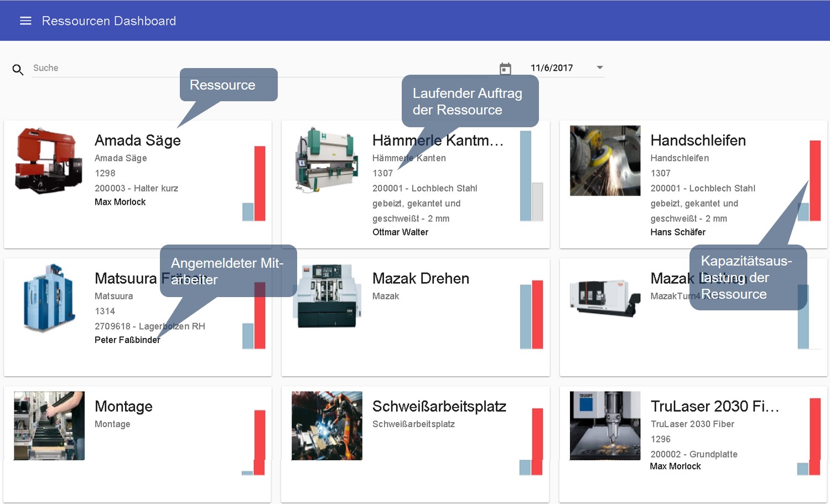Open the Handschleifen grinding photo thumbnail
This screenshot has height=504, width=830.
[x=605, y=160]
